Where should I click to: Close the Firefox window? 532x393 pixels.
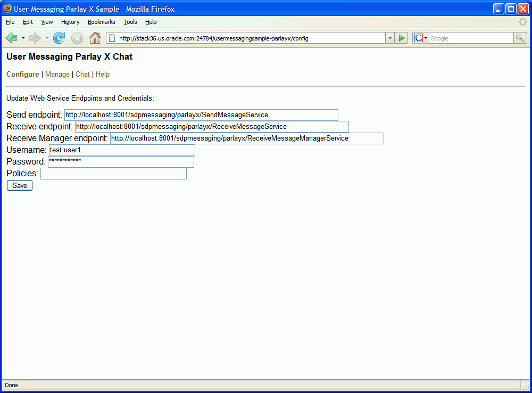click(523, 9)
